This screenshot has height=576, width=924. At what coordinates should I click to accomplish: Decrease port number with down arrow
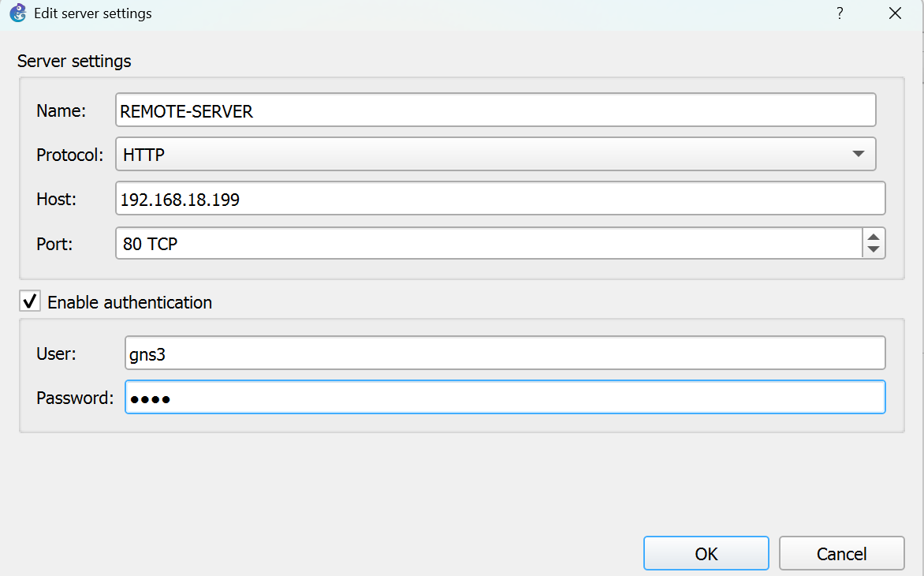point(873,250)
